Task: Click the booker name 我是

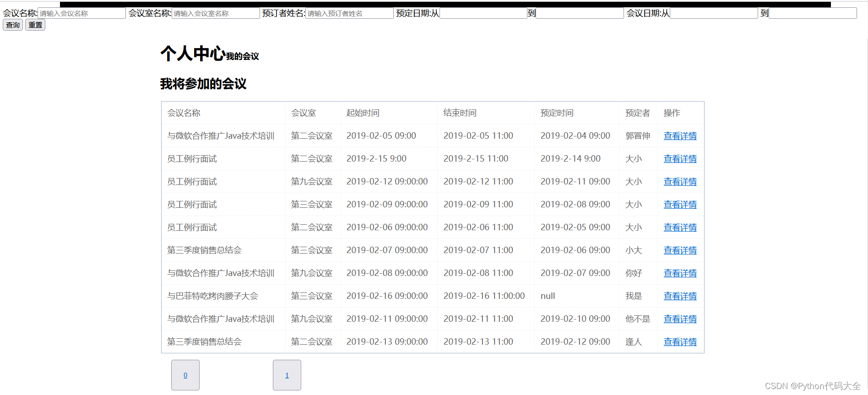Action: (x=634, y=296)
